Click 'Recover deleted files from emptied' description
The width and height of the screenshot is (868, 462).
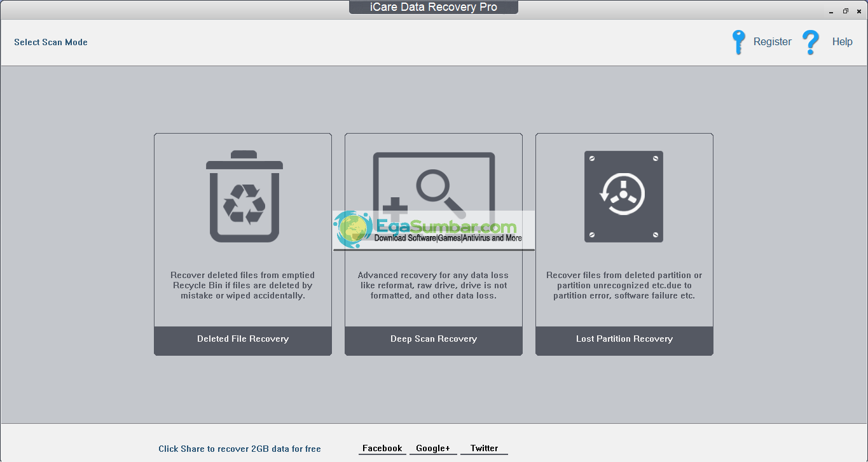243,286
